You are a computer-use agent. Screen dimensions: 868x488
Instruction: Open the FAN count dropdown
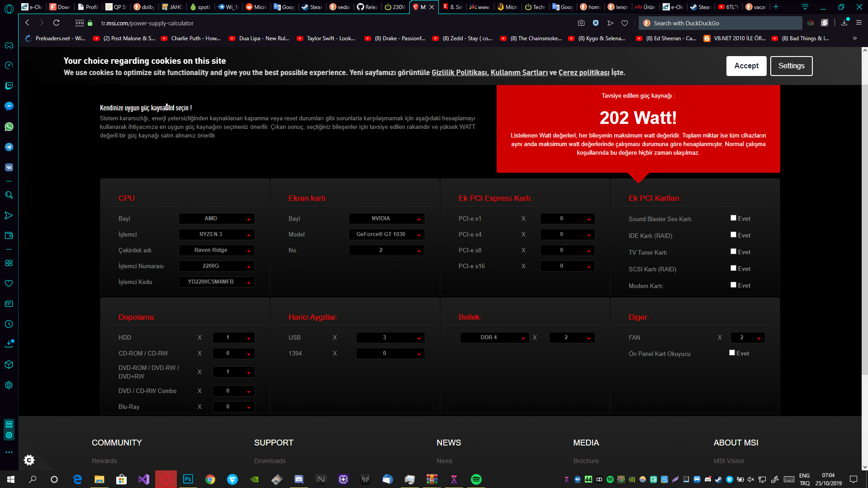748,337
